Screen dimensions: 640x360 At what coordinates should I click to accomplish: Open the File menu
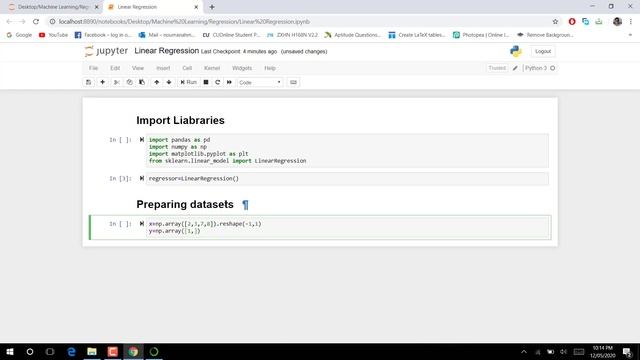[x=93, y=68]
